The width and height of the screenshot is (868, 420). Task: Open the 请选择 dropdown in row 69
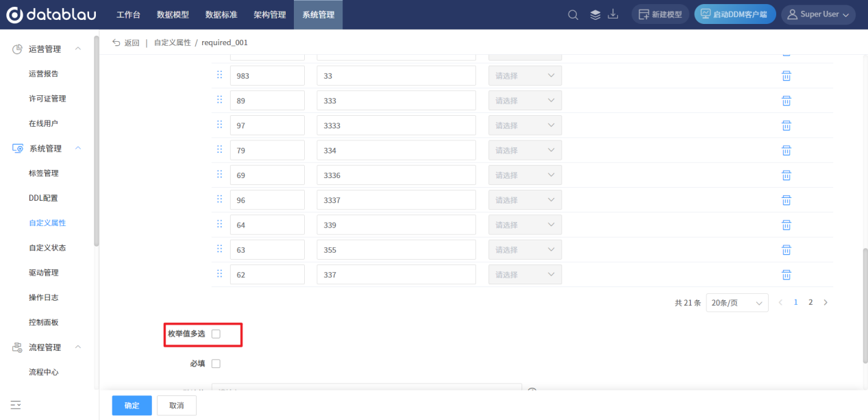point(525,175)
